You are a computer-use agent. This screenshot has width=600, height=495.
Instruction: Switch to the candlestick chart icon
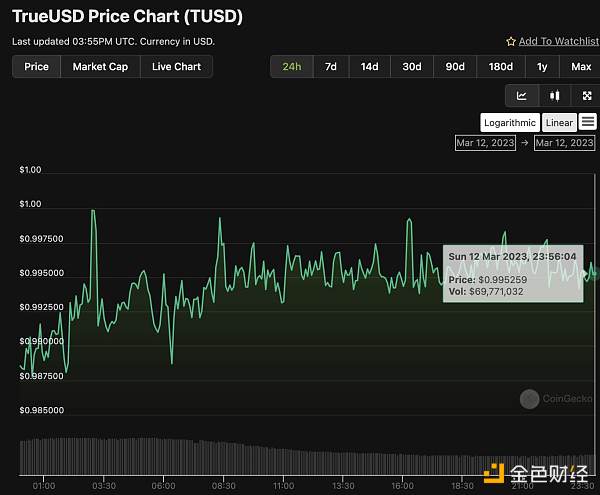point(554,96)
